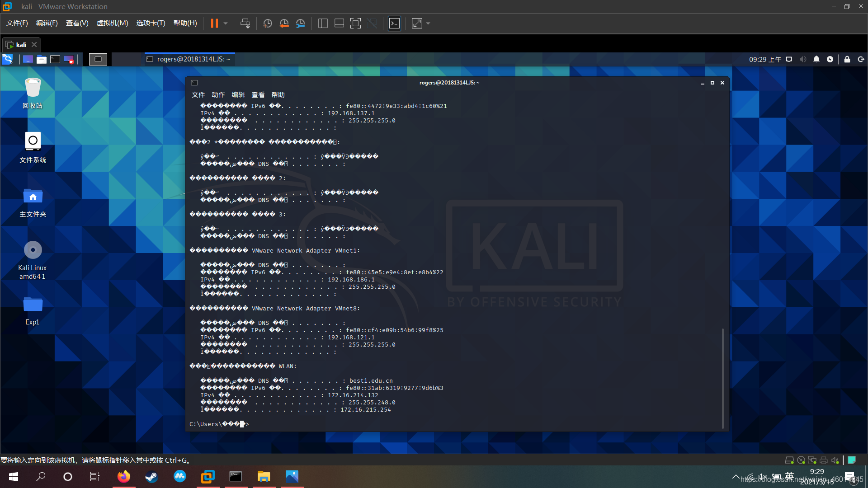Expand the stretch guest dropdown arrow

pyautogui.click(x=428, y=23)
